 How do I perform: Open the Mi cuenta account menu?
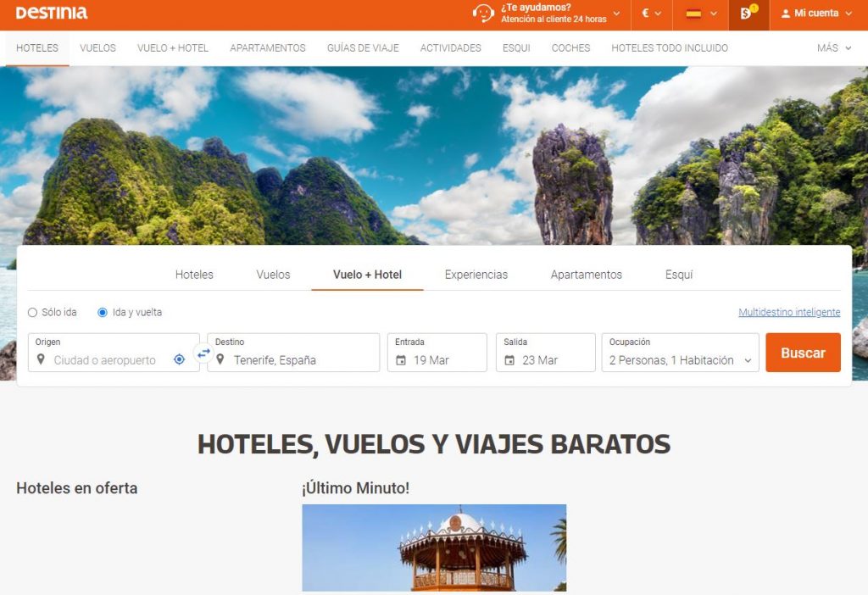click(x=816, y=14)
